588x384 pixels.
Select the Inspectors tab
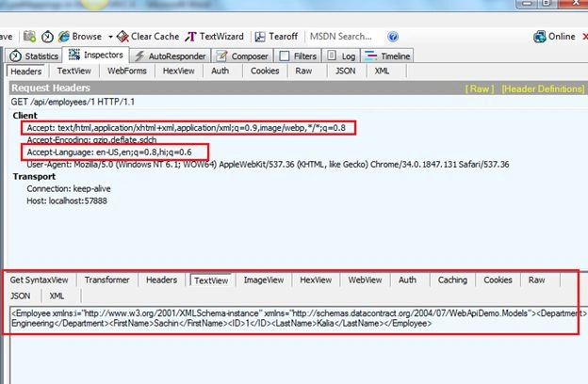(x=95, y=55)
